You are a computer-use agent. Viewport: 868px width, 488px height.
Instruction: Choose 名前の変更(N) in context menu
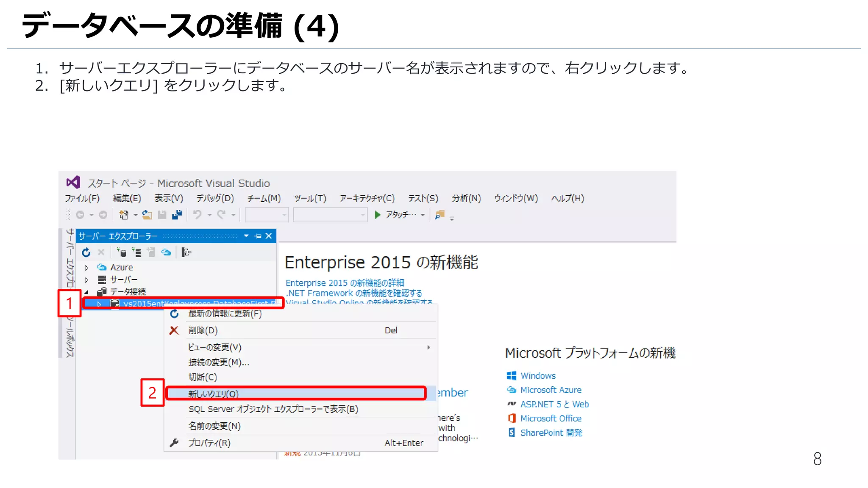[301, 426]
